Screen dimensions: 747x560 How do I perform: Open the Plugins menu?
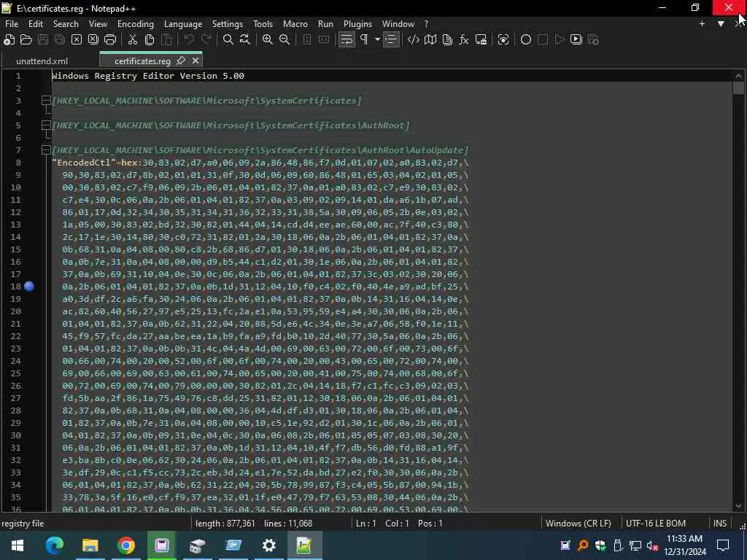(x=357, y=24)
